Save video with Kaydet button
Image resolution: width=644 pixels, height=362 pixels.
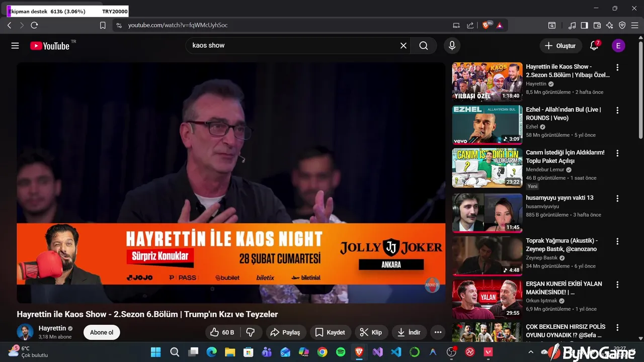(x=330, y=332)
